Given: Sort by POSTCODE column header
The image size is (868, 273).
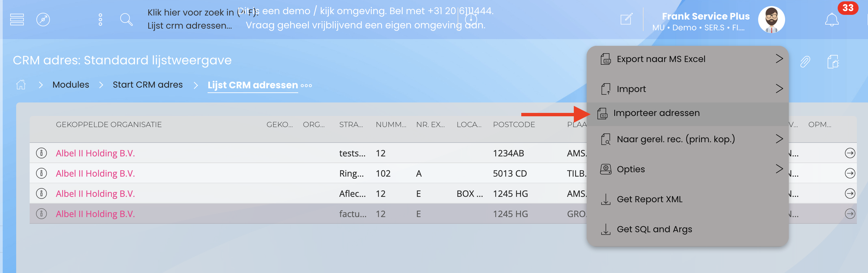Looking at the screenshot, I should click(514, 124).
